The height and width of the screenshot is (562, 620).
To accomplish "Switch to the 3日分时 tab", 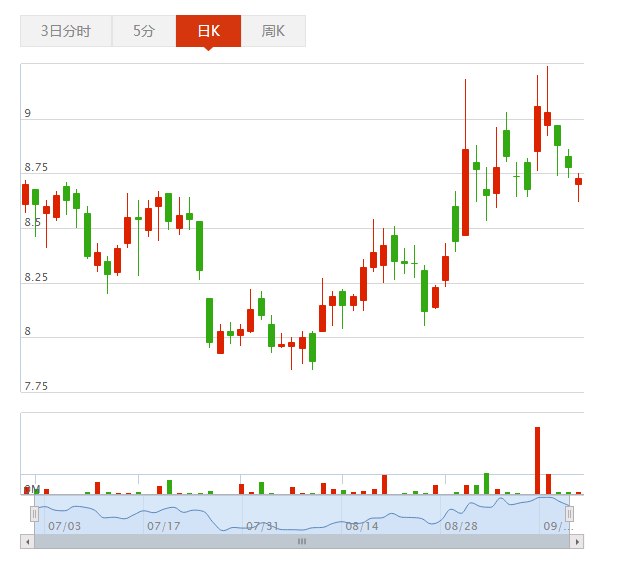I will (66, 31).
